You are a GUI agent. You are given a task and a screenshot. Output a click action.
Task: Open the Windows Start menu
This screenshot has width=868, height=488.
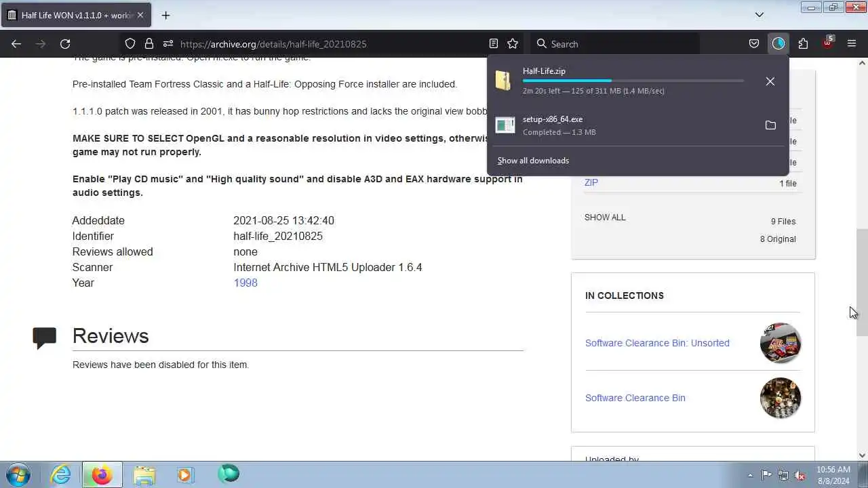(x=18, y=474)
